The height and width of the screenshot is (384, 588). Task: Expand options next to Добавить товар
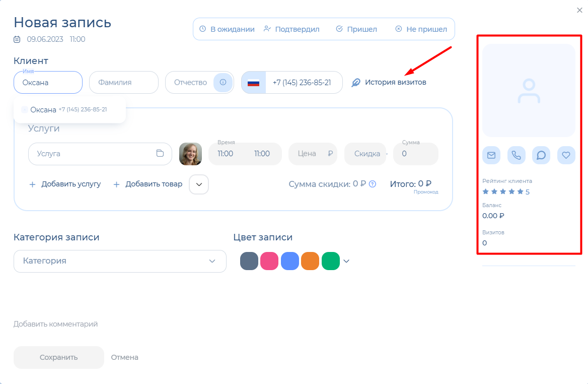click(199, 184)
